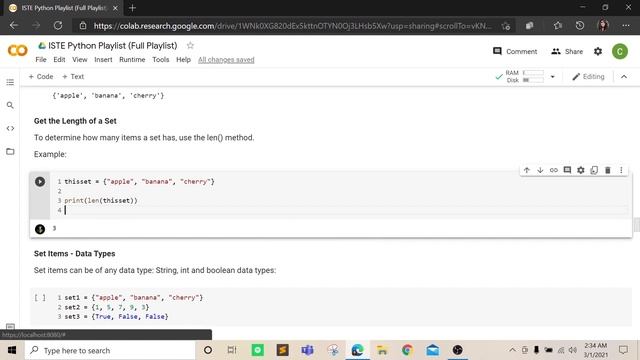Clear the cell output icon
Screen dimensions: 640x360
tap(40, 229)
